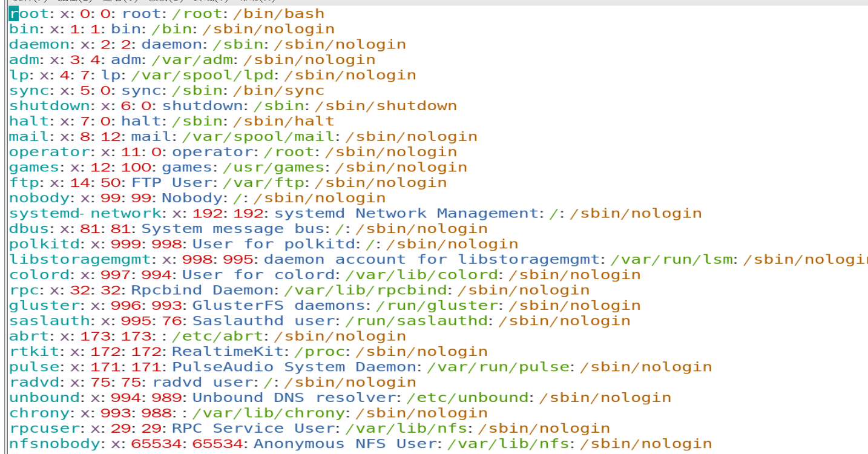
Task: Click 'Unbound DNS resolver' description
Action: (294, 398)
